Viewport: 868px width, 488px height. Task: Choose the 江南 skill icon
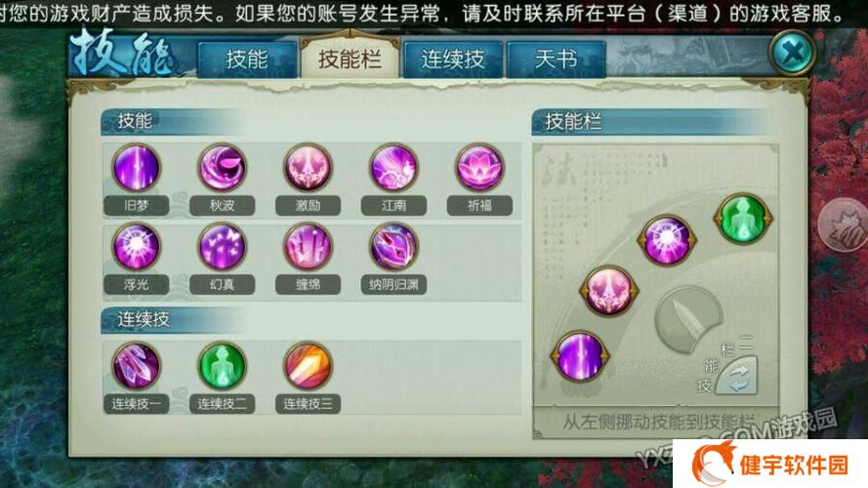(393, 167)
